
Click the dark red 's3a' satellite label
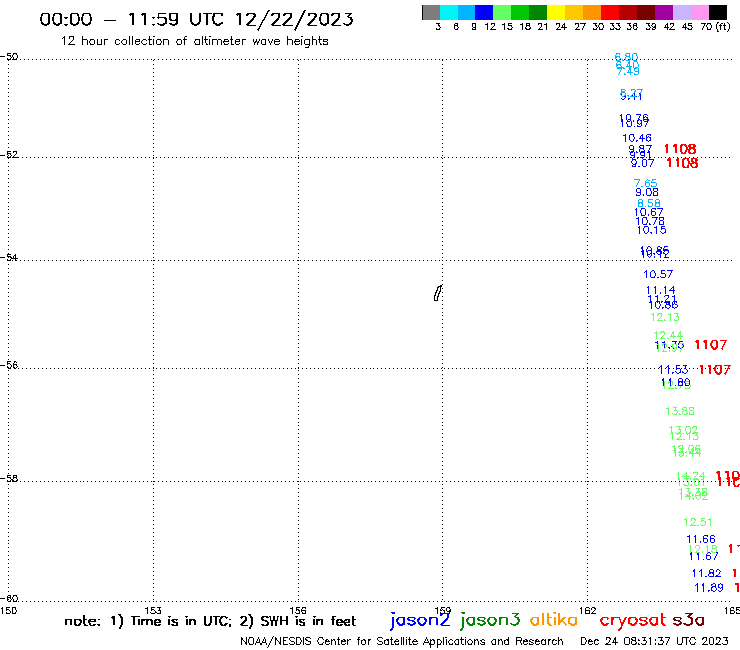(x=688, y=620)
